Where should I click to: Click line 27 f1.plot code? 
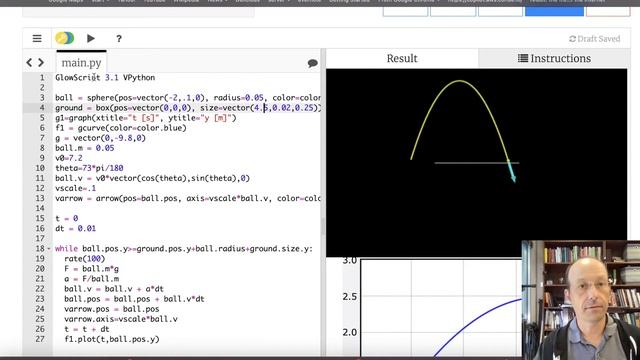pyautogui.click(x=112, y=339)
